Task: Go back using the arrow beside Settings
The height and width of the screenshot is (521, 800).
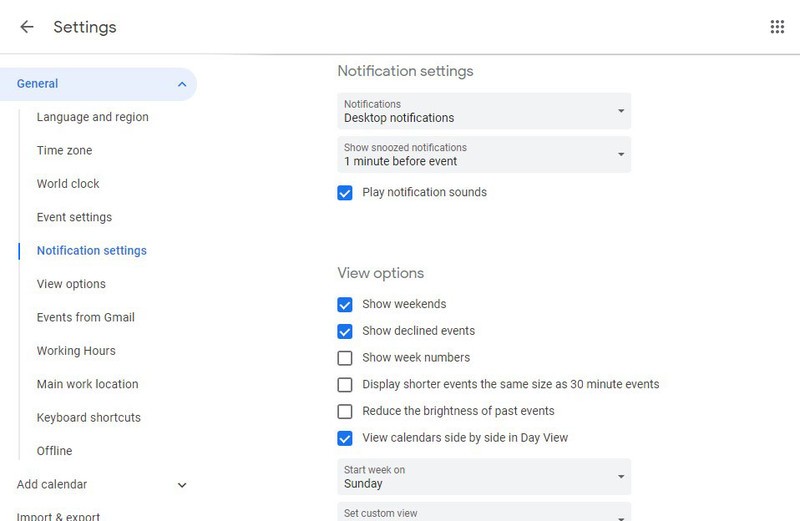Action: (x=27, y=27)
